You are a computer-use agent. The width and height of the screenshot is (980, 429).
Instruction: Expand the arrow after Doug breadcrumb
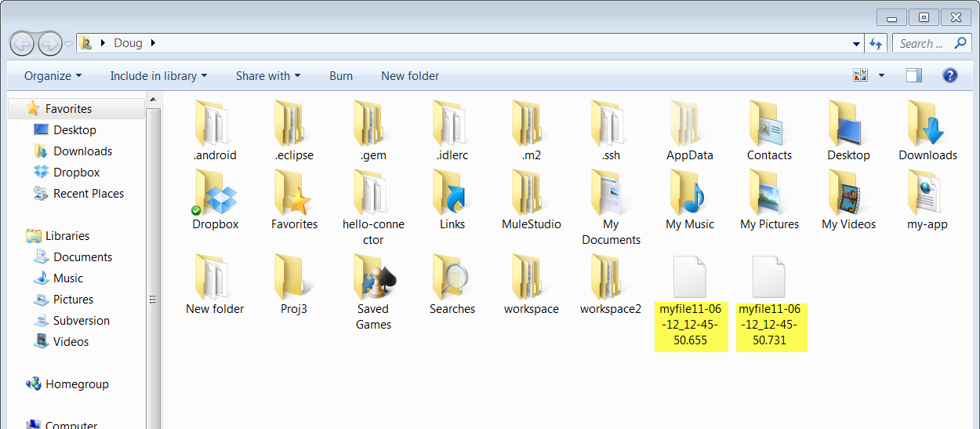pyautogui.click(x=153, y=43)
